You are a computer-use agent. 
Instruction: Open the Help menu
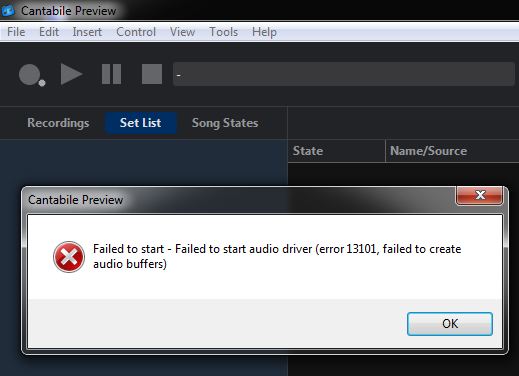click(x=264, y=32)
